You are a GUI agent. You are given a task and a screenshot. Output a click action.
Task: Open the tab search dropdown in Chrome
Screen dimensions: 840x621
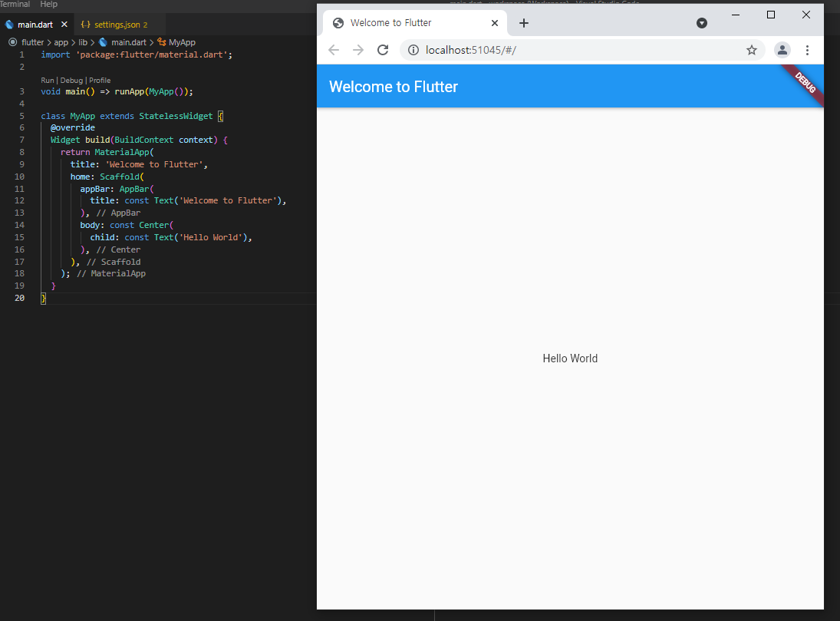702,23
